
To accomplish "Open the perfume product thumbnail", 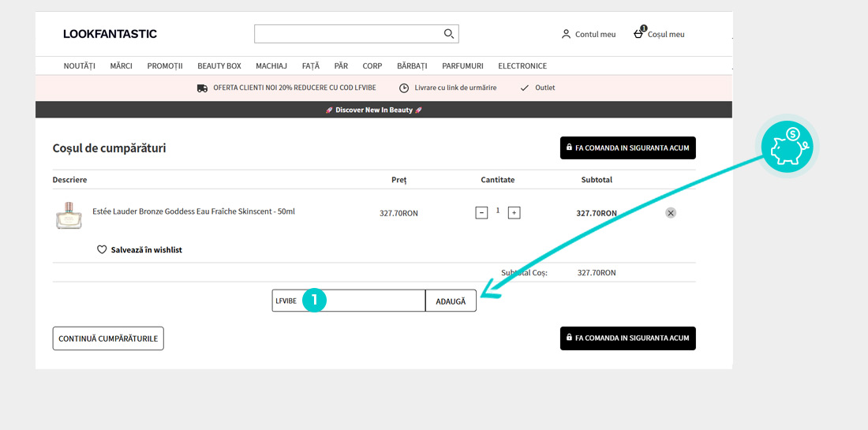I will (x=69, y=215).
